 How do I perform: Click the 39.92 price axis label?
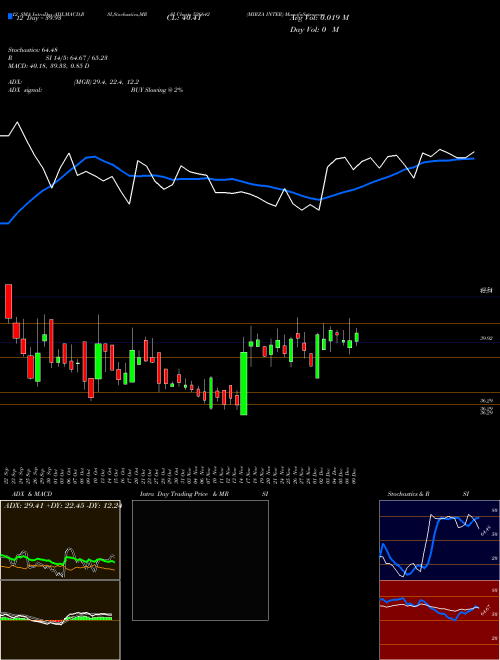[x=487, y=338]
